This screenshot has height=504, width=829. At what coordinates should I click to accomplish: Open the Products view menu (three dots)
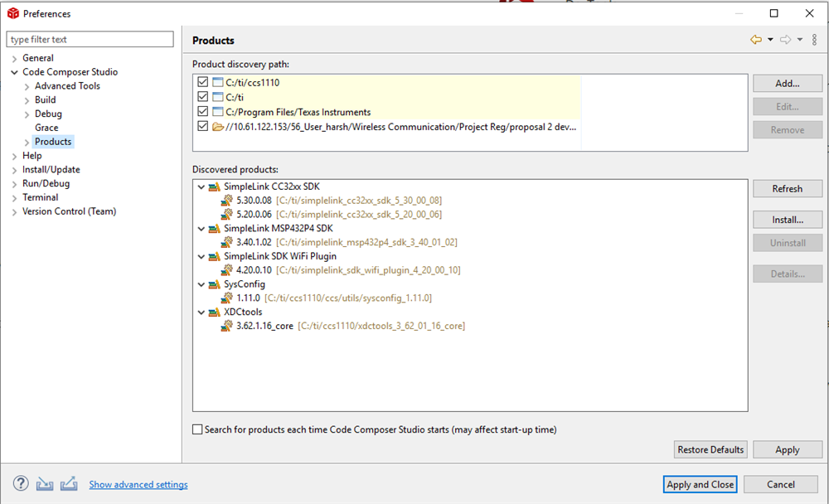[815, 40]
